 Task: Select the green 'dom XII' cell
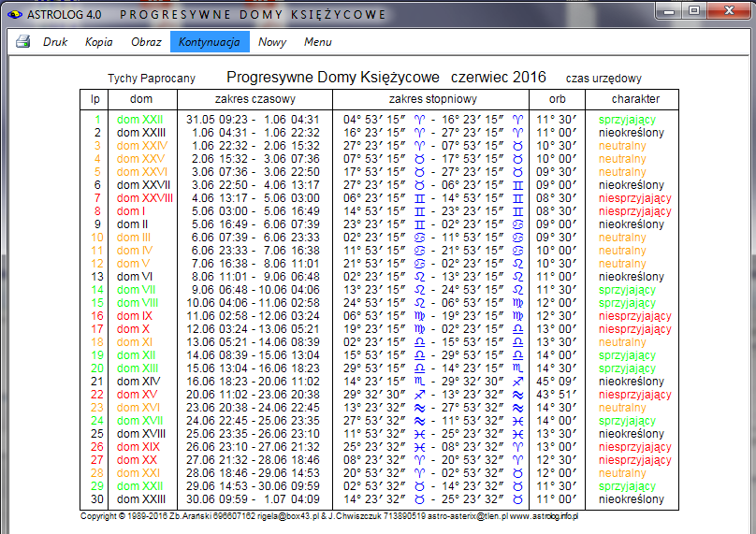pyautogui.click(x=136, y=355)
